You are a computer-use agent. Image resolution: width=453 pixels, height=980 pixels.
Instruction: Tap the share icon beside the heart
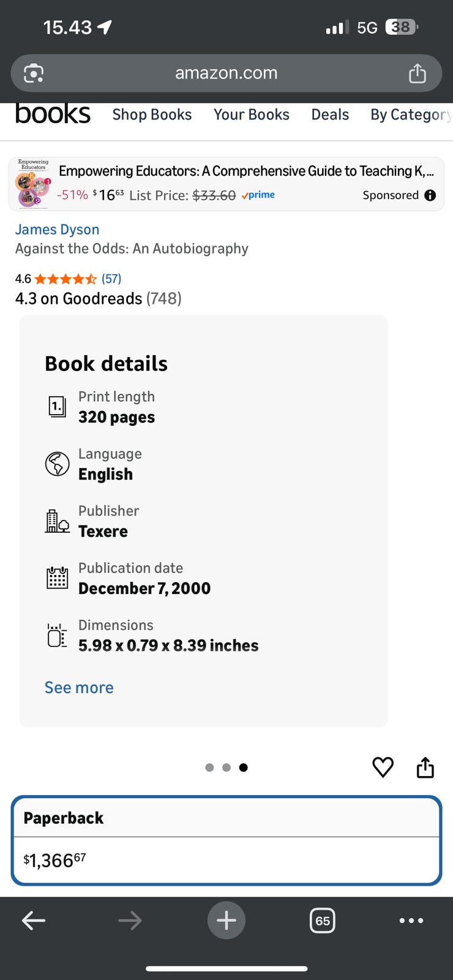(425, 767)
